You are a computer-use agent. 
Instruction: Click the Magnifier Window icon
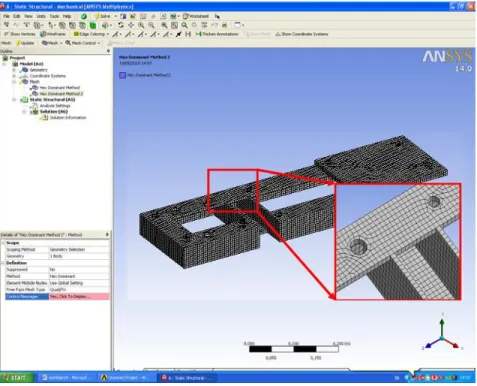tap(174, 25)
